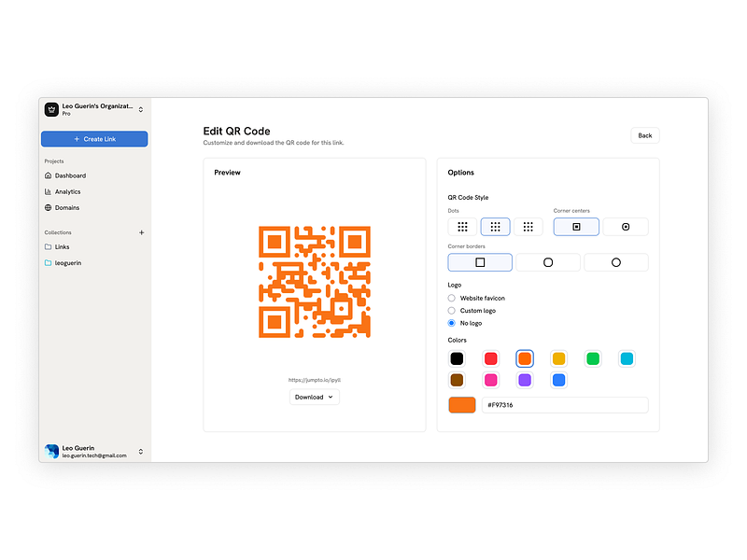Screen dimensions: 747x560
Task: Click the Edit QR Code heading
Action: [237, 131]
